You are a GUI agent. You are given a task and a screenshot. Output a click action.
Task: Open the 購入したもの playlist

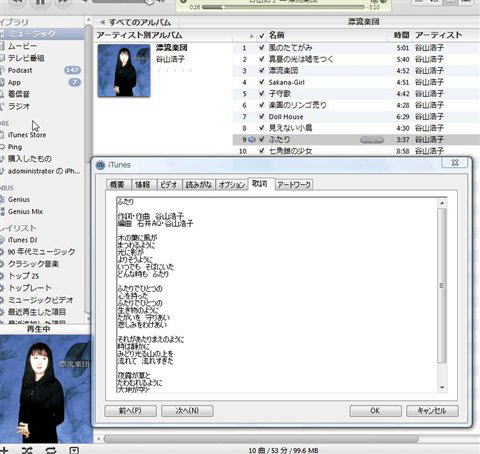30,159
